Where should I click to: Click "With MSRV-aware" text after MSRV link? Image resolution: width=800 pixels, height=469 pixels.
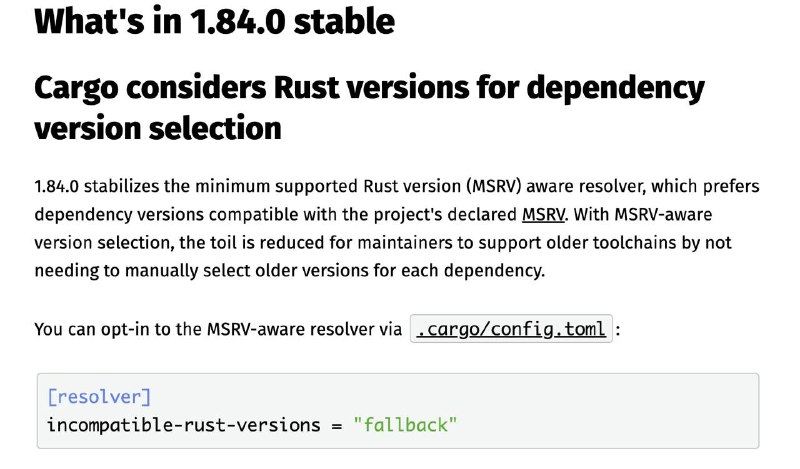[x=643, y=214]
